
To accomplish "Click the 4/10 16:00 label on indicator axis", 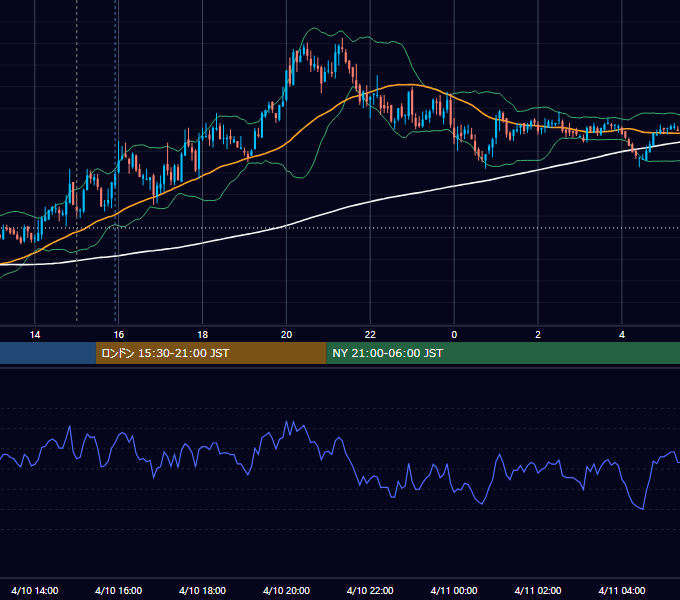I will pos(118,590).
